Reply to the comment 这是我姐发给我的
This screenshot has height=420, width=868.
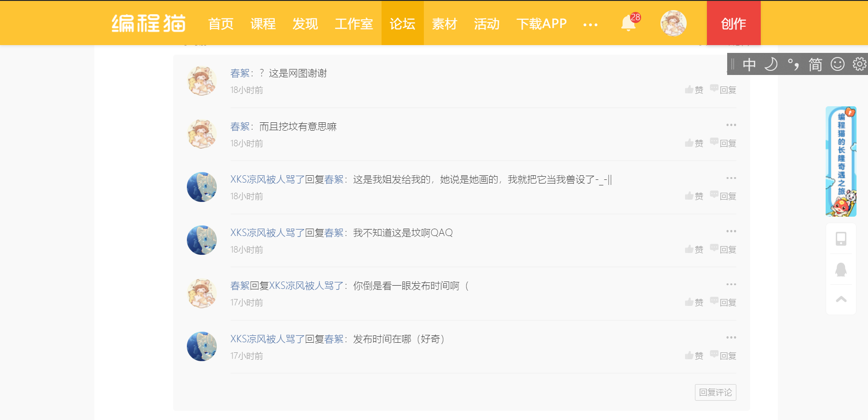pyautogui.click(x=723, y=196)
